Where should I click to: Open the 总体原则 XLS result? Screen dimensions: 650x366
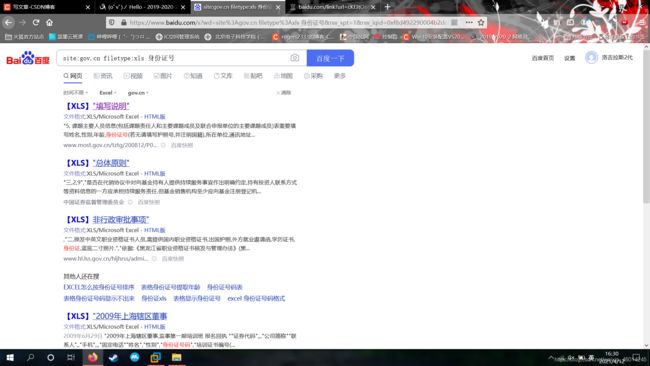pyautogui.click(x=111, y=163)
